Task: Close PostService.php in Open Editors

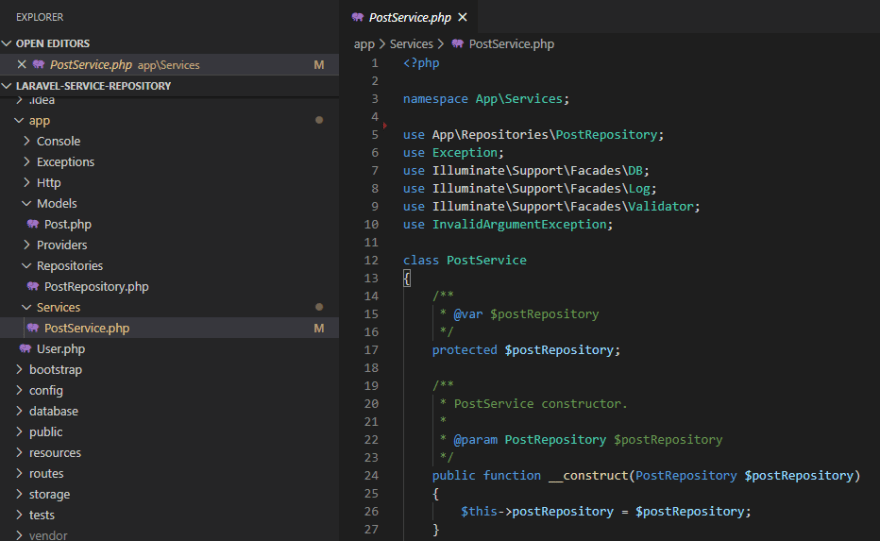Action: (x=22, y=65)
